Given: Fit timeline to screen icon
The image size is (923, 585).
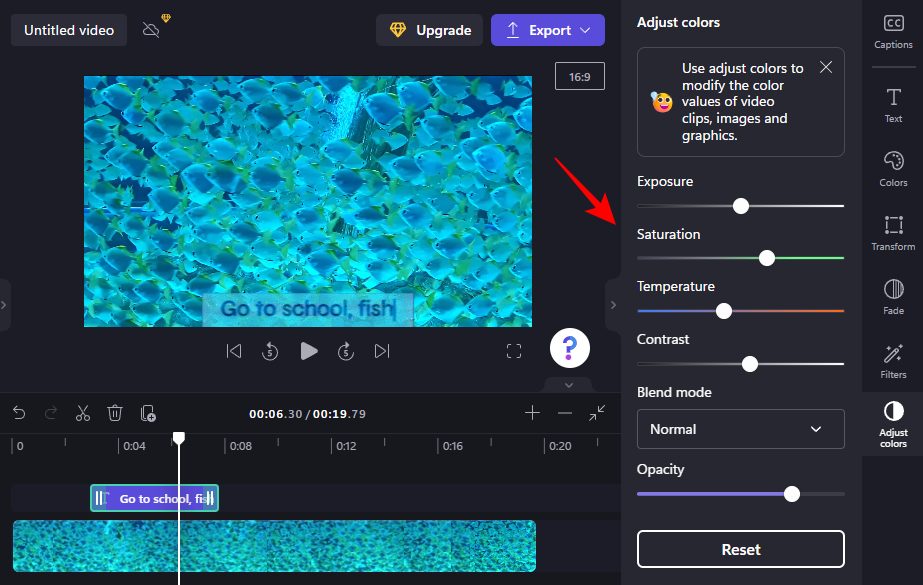Looking at the screenshot, I should pyautogui.click(x=597, y=413).
